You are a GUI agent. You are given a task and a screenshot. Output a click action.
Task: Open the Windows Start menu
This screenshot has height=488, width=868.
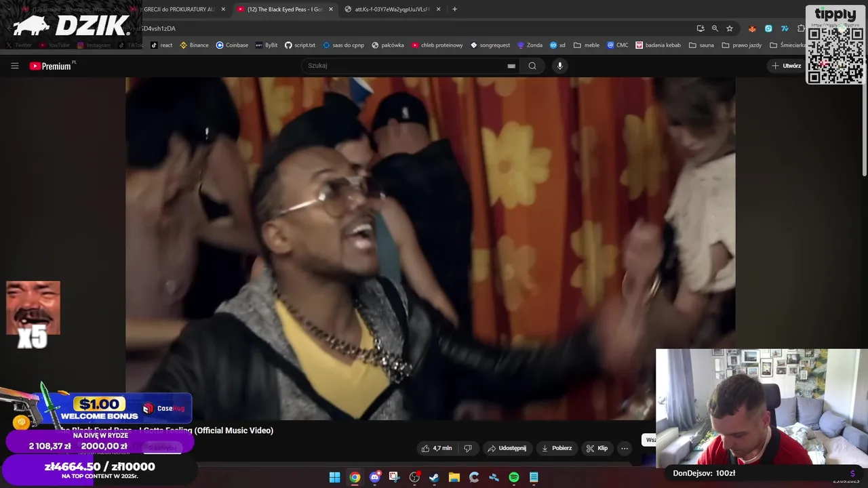tap(334, 477)
